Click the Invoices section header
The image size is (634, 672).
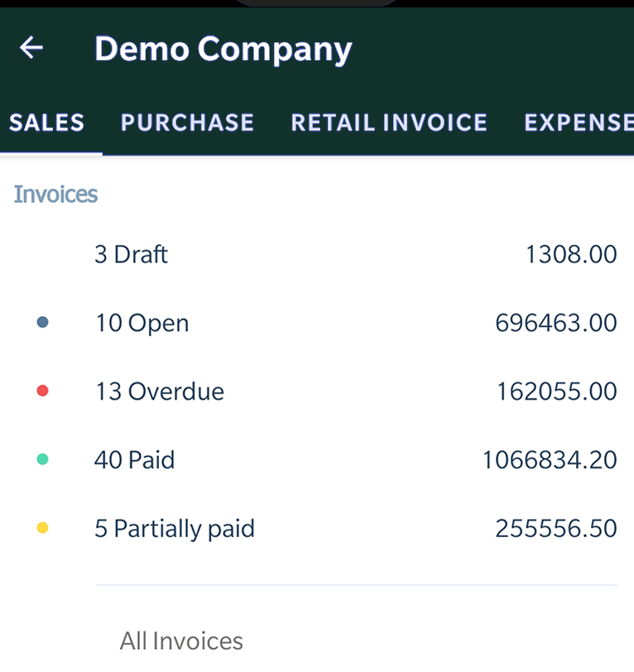tap(56, 194)
